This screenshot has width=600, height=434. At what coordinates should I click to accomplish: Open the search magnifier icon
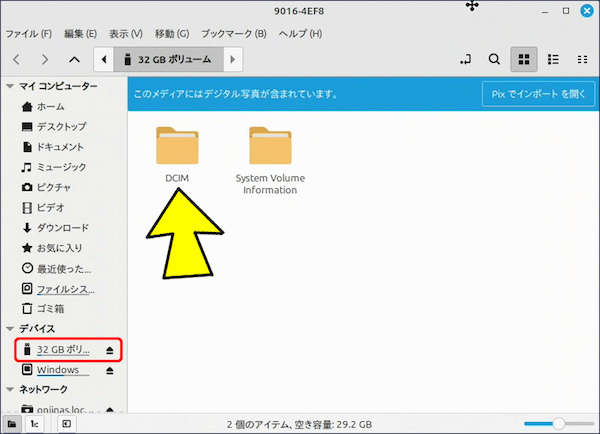point(494,60)
